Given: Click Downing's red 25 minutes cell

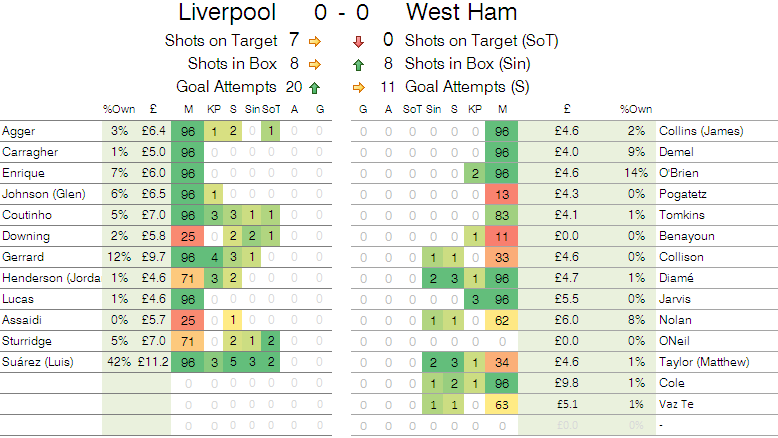Looking at the screenshot, I should pyautogui.click(x=189, y=236).
